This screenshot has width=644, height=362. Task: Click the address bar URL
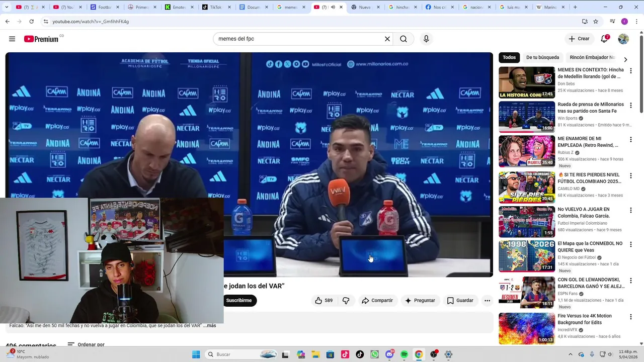tap(91, 22)
